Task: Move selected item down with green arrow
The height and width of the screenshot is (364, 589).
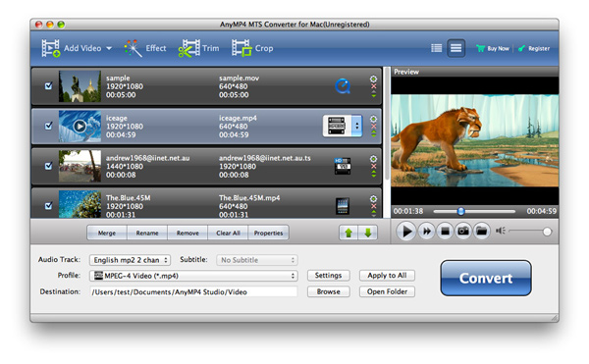Action: (x=368, y=233)
